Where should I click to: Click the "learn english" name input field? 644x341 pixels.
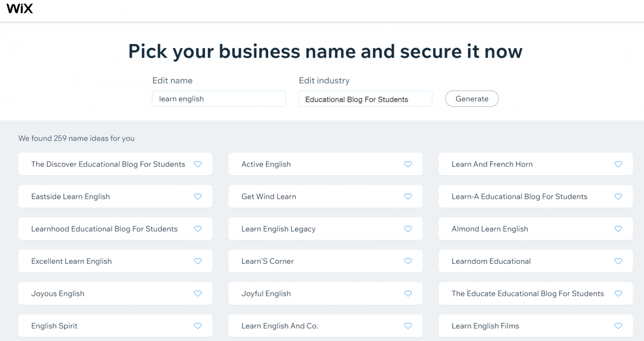pyautogui.click(x=219, y=99)
